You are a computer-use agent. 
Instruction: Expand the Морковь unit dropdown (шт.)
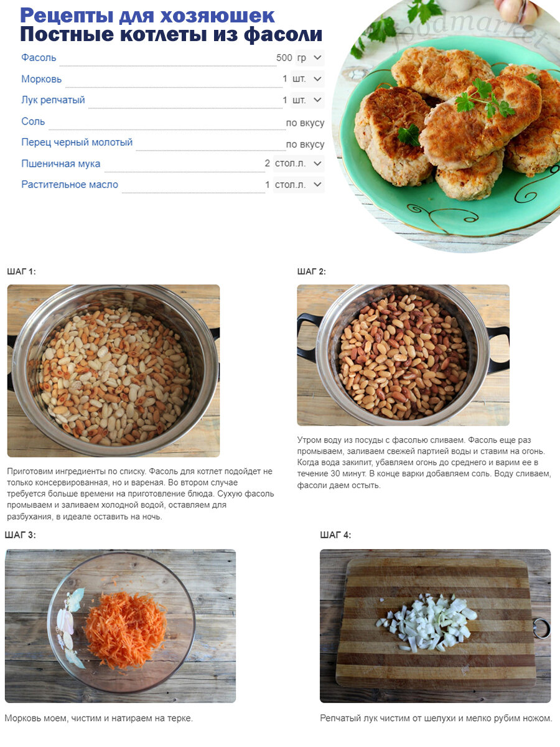point(307,79)
